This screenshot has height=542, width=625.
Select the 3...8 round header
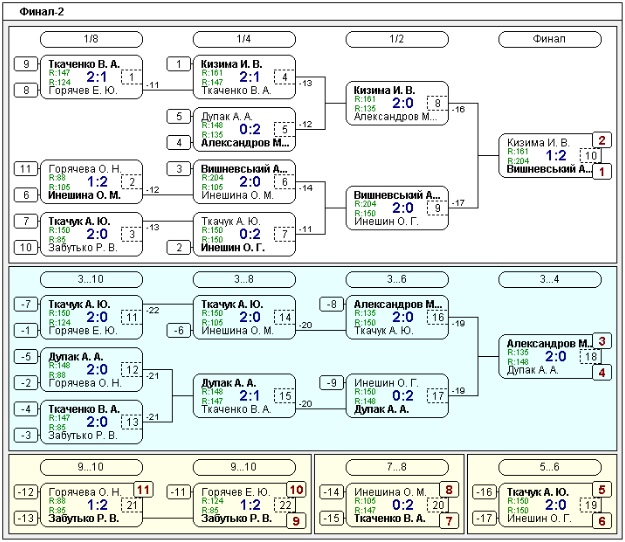(244, 279)
